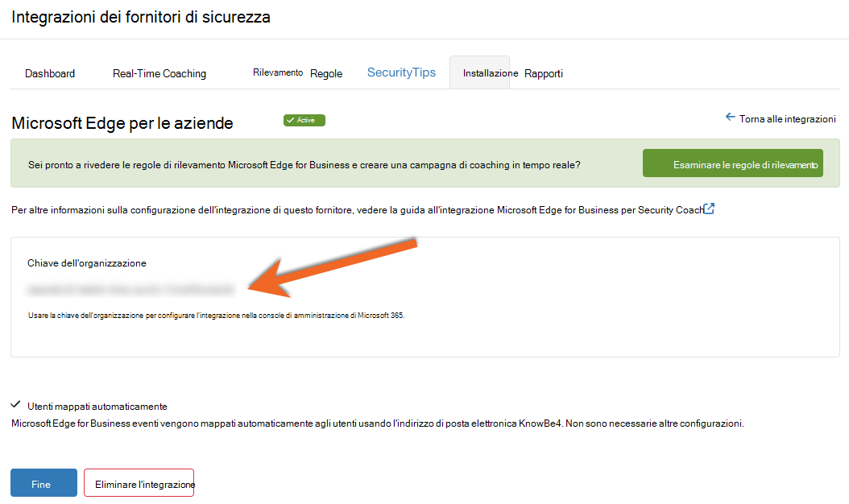Click the Chiave dell'organizzazione label

coord(87,263)
